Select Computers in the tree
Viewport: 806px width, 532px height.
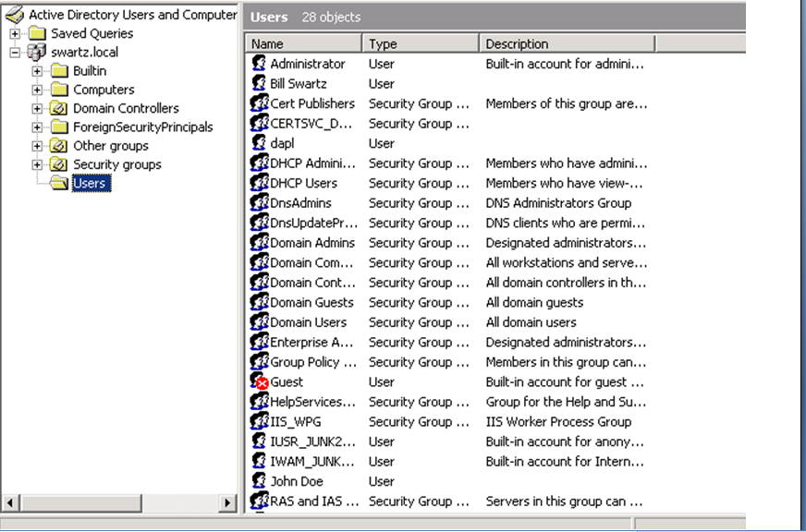104,90
